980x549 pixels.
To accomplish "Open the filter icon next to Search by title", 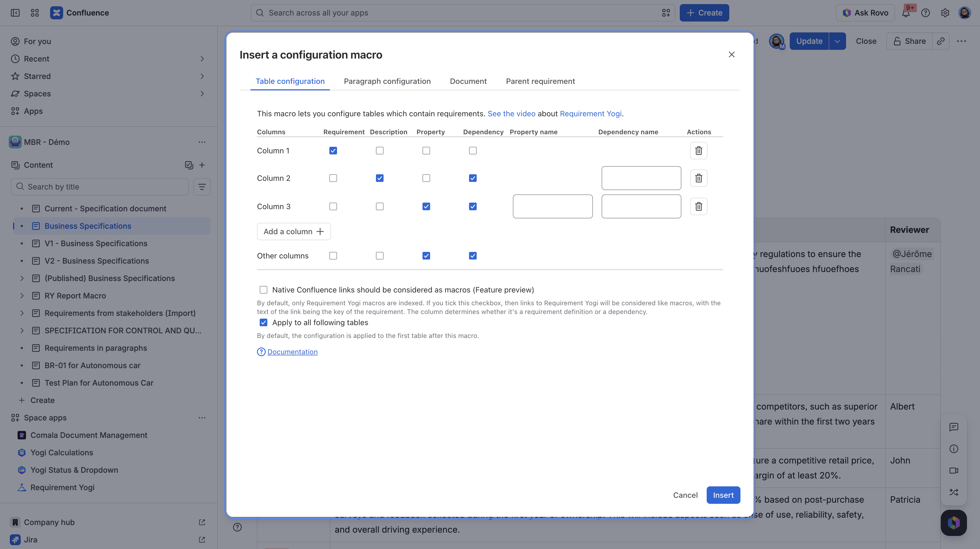I will point(202,187).
